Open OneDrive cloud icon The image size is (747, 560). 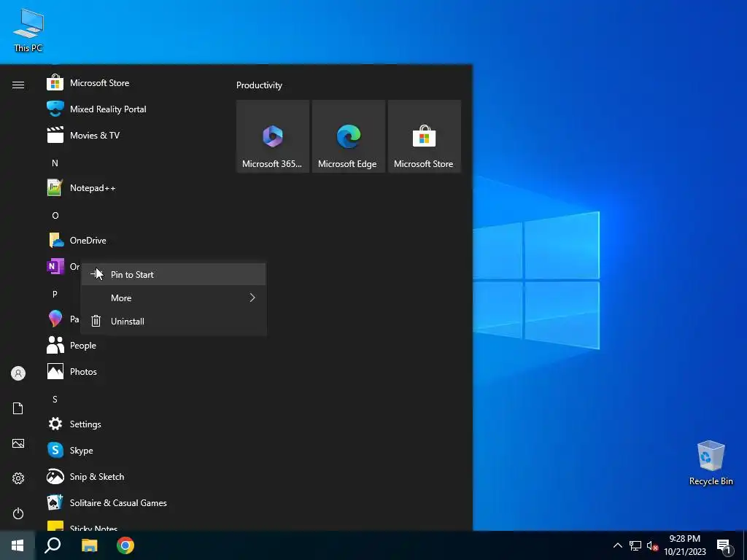[55, 240]
